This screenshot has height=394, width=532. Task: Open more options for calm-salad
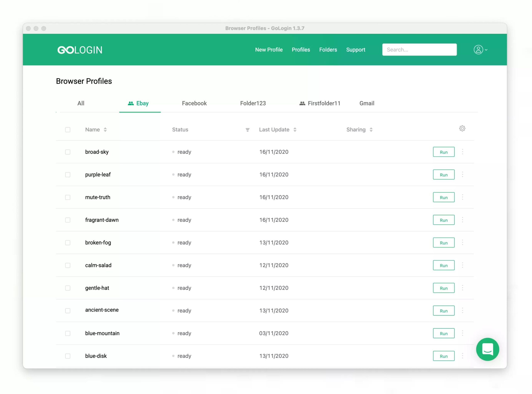pyautogui.click(x=462, y=265)
